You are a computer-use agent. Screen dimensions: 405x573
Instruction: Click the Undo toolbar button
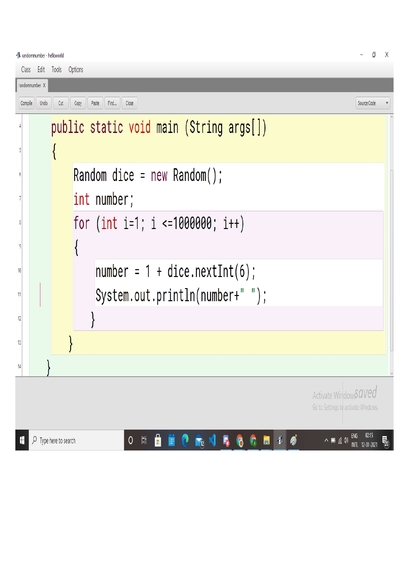(x=43, y=103)
